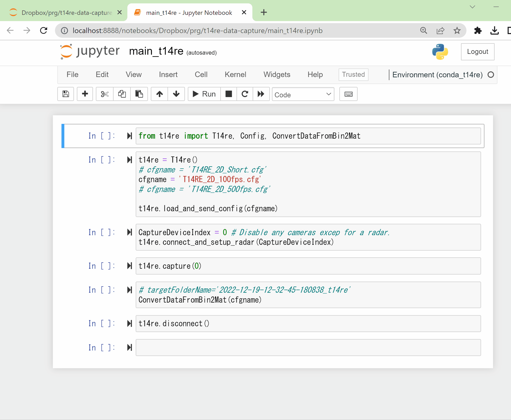This screenshot has height=420, width=511.
Task: Open the command palette with the keyboard icon
Action: click(x=348, y=94)
